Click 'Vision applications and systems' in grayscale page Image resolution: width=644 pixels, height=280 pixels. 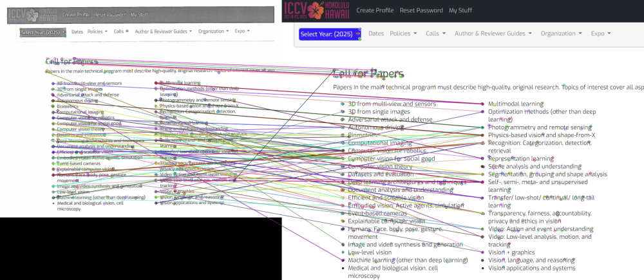192,203
